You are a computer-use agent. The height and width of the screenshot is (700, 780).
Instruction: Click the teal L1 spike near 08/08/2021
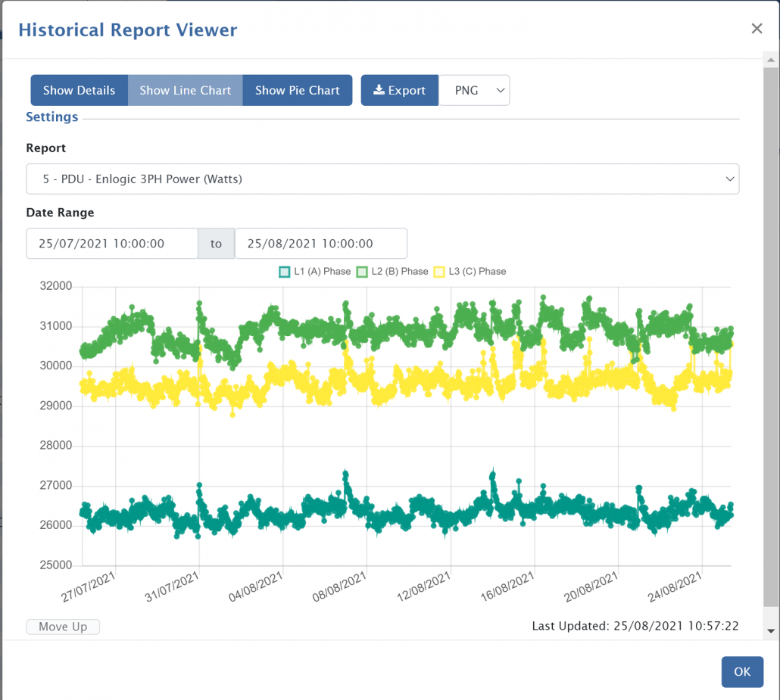point(345,474)
